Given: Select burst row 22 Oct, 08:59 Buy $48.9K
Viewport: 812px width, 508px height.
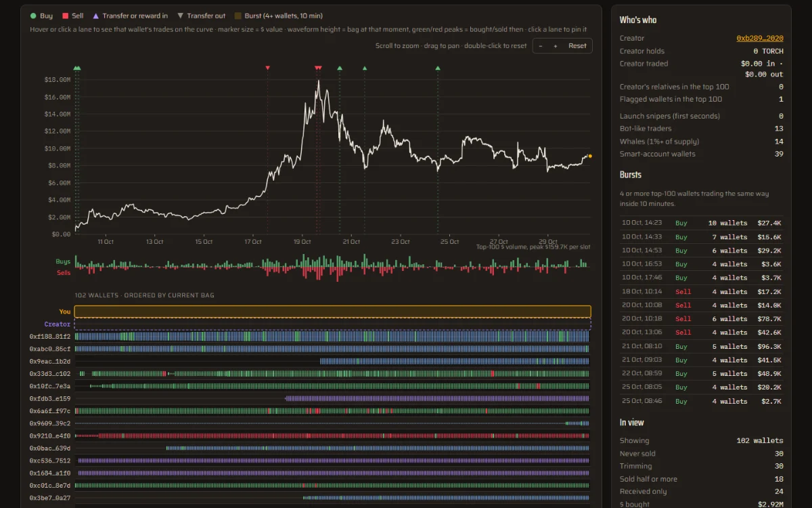Looking at the screenshot, I should (x=701, y=374).
